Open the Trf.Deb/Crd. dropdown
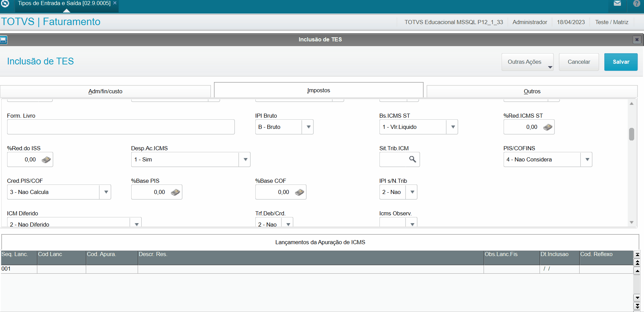Screen dimensions: 644x312 coord(288,223)
